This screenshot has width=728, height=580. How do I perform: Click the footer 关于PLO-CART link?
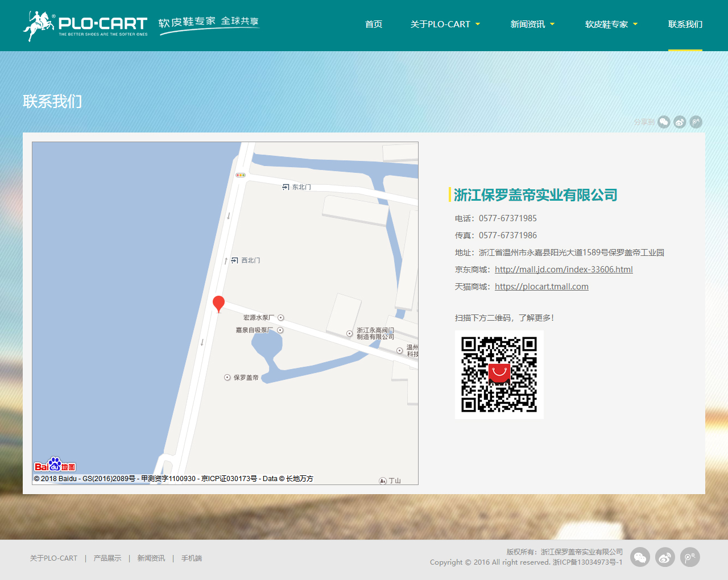click(x=53, y=558)
